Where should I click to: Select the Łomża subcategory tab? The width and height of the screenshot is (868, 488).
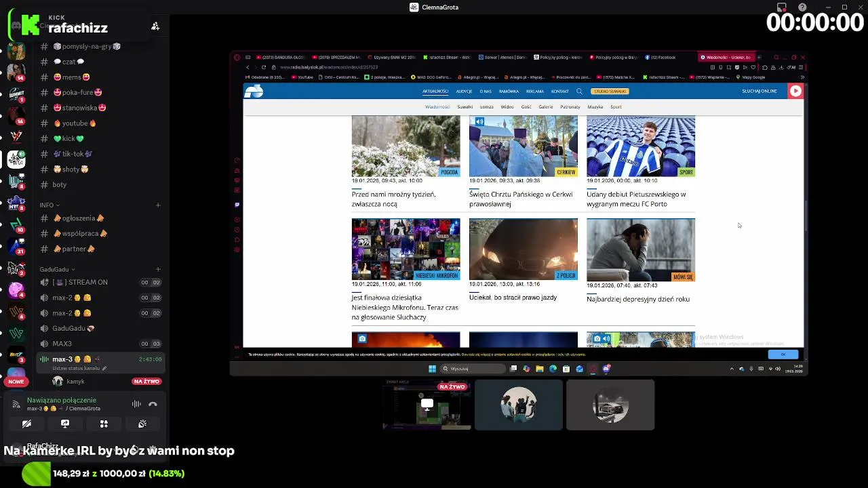pos(486,107)
